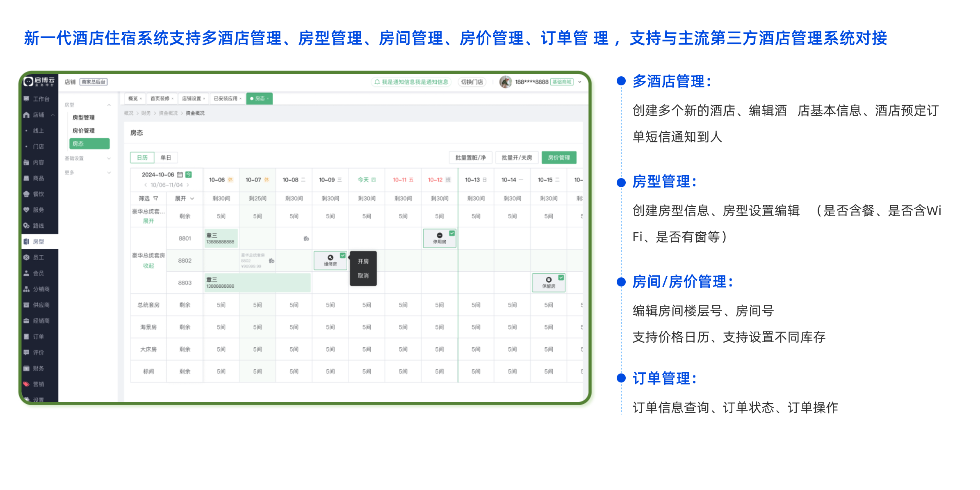Open 员工 in the left sidebar
Image resolution: width=980 pixels, height=490 pixels.
[38, 257]
